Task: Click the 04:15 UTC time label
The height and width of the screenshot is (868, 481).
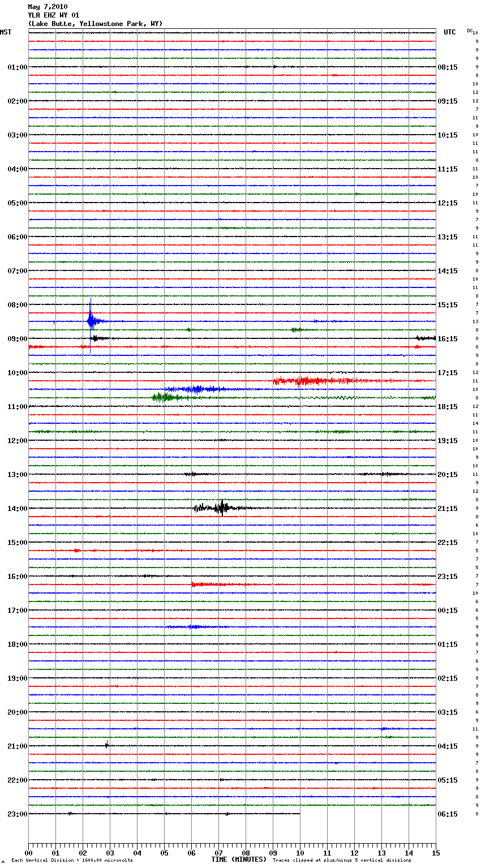Action: point(448,746)
